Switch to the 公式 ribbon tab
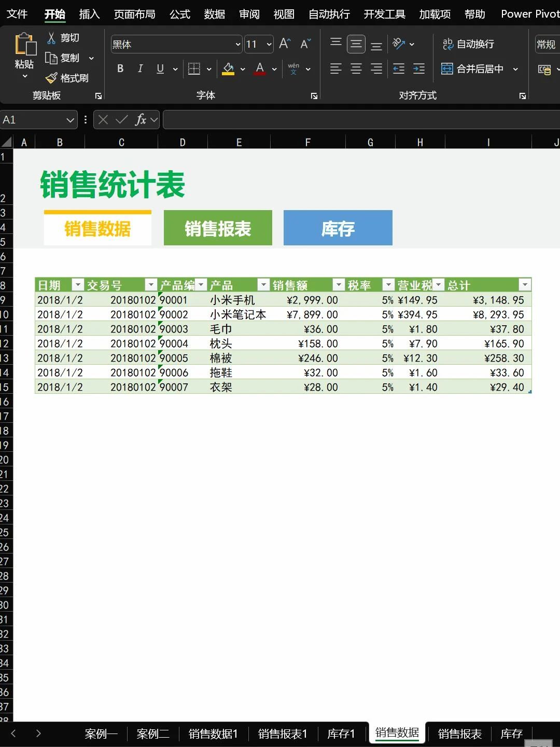 [180, 14]
